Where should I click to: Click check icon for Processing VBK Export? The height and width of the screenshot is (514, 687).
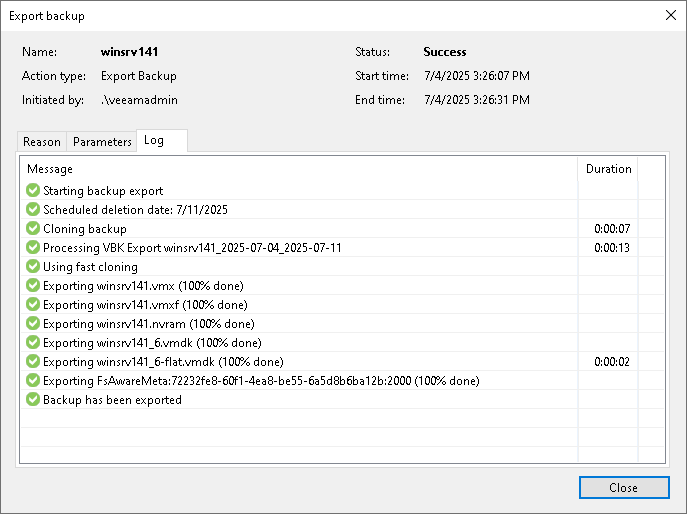pos(33,248)
